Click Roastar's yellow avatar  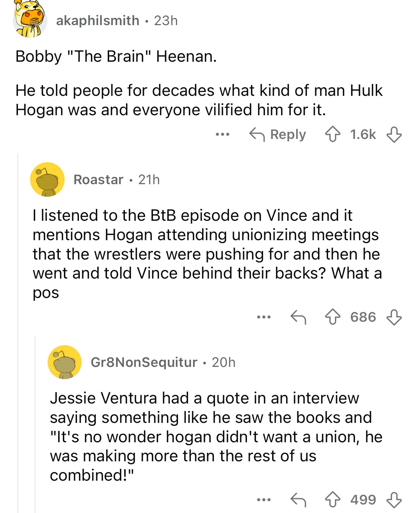(47, 179)
